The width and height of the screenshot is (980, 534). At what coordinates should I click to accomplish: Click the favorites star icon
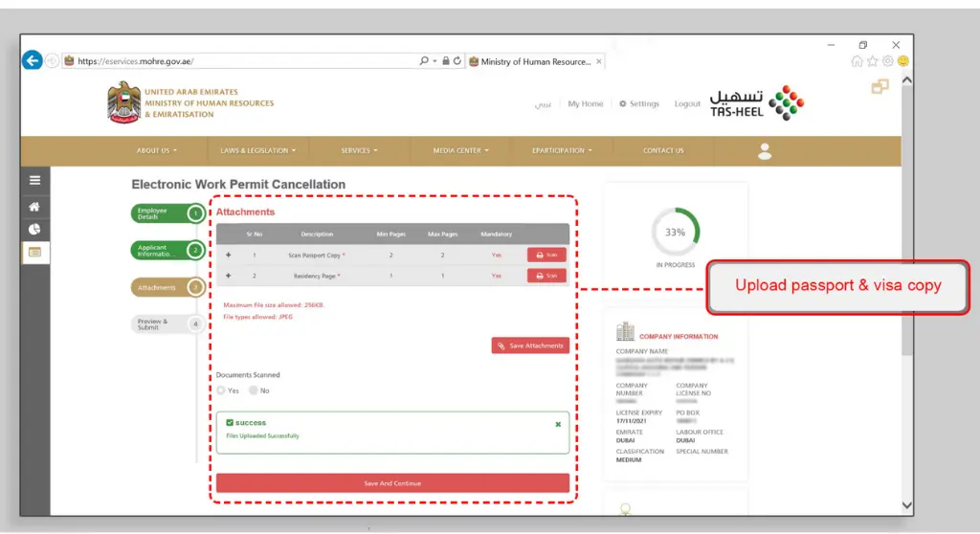click(873, 60)
